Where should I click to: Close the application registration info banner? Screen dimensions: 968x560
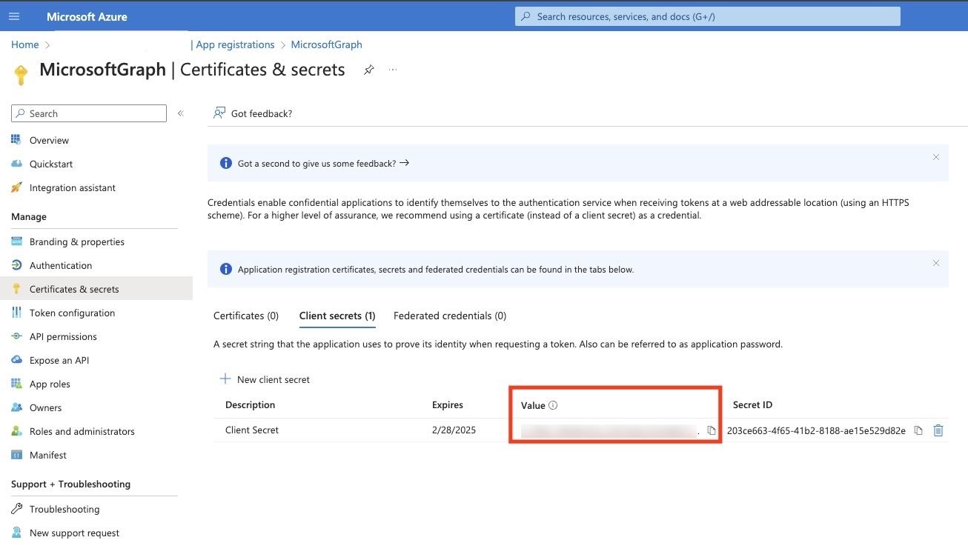[935, 263]
